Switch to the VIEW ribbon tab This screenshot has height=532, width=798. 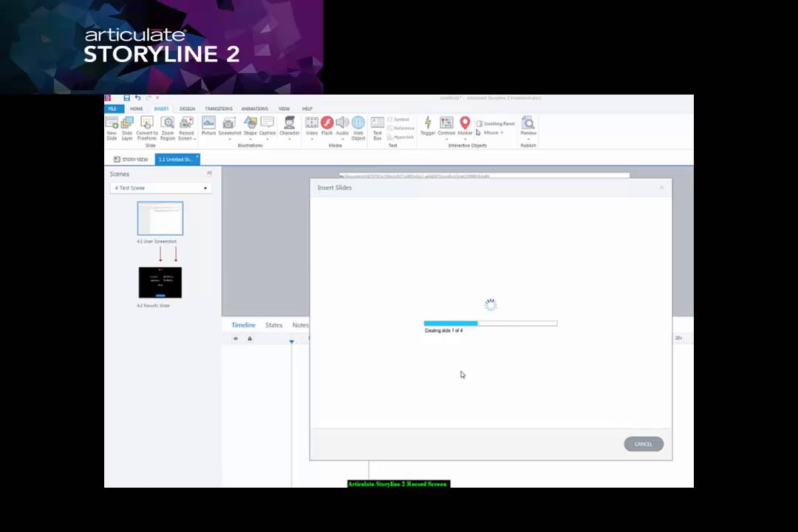pyautogui.click(x=284, y=109)
